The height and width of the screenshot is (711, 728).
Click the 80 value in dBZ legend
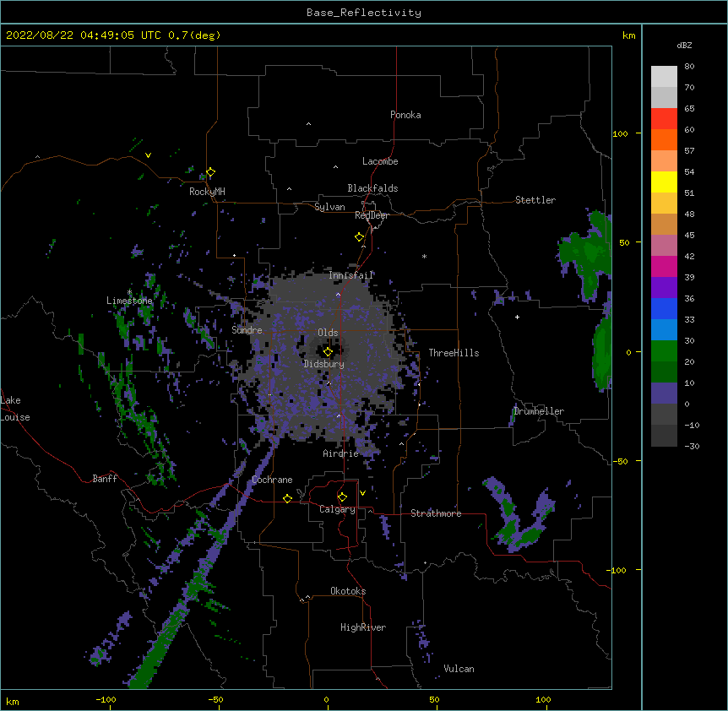click(689, 67)
